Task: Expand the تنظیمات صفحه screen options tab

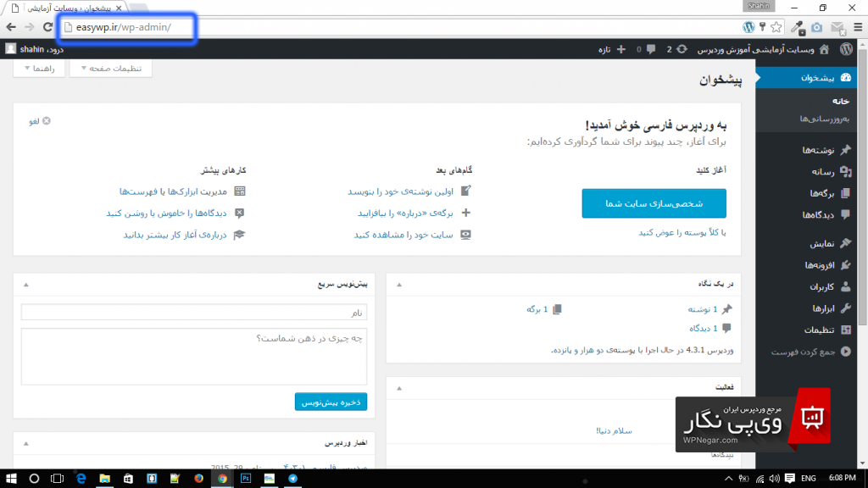Action: [x=111, y=68]
